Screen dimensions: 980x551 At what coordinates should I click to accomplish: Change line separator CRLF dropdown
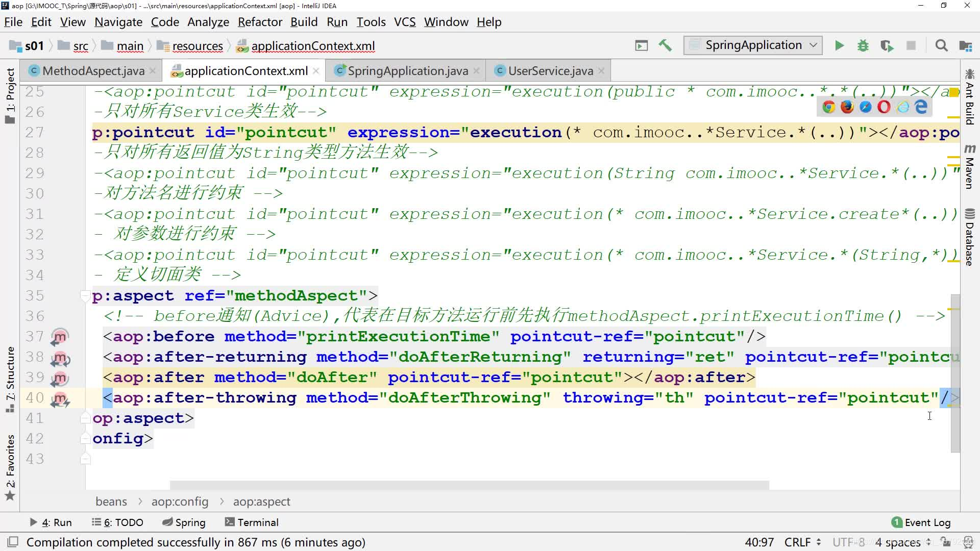pos(802,542)
